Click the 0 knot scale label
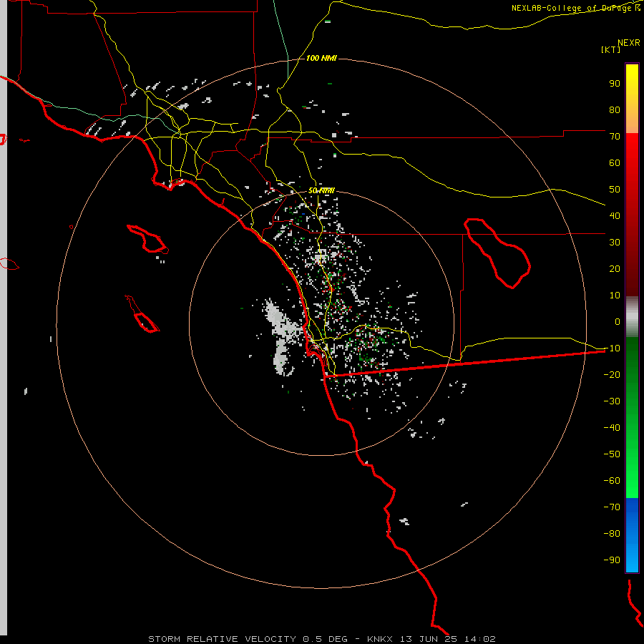 [618, 321]
